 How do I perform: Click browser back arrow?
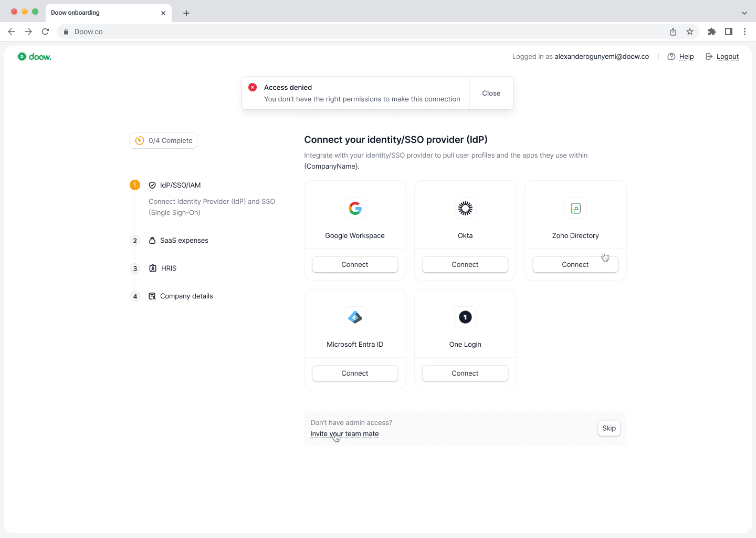tap(12, 32)
